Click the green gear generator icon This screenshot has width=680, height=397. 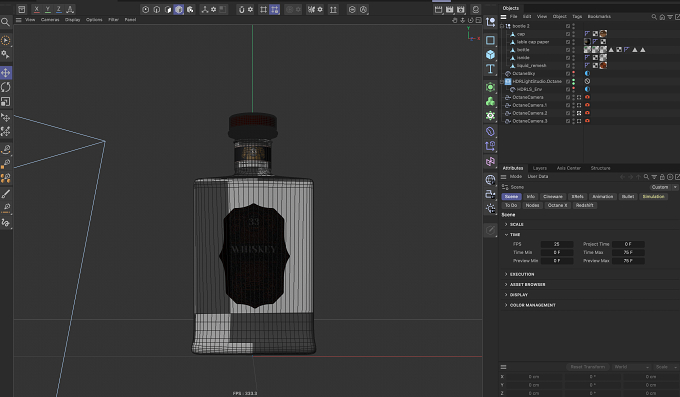point(490,115)
